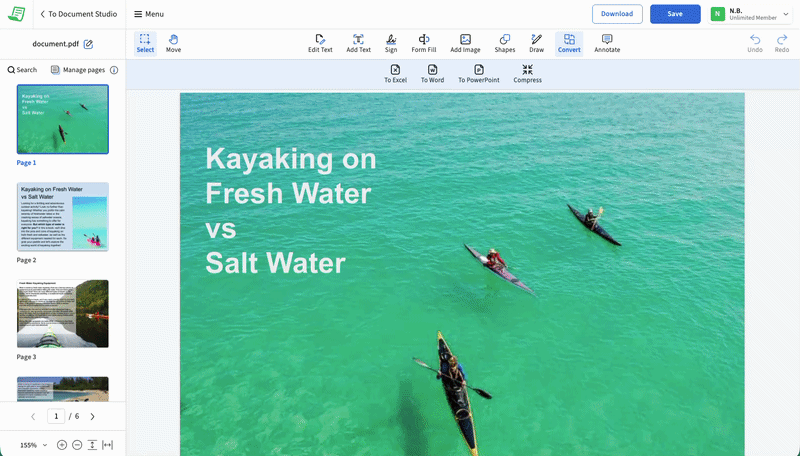Viewport: 800px width, 456px height.
Task: Open Search in the sidebar
Action: point(22,70)
